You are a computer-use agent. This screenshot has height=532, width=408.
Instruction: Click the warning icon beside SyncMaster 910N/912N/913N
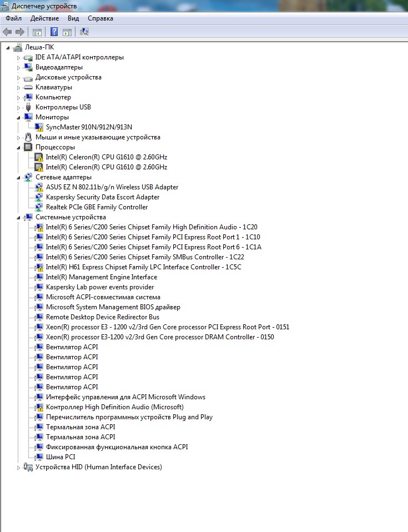click(x=39, y=127)
